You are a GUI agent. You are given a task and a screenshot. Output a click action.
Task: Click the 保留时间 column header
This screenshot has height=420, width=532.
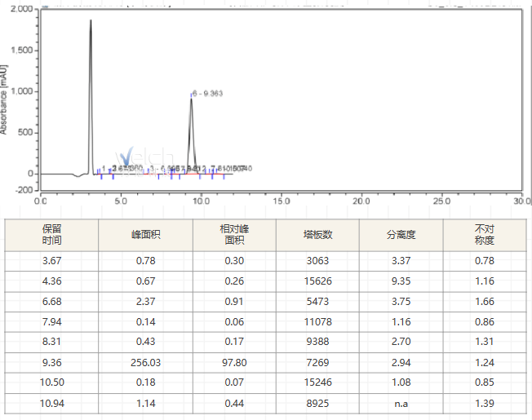click(51, 235)
